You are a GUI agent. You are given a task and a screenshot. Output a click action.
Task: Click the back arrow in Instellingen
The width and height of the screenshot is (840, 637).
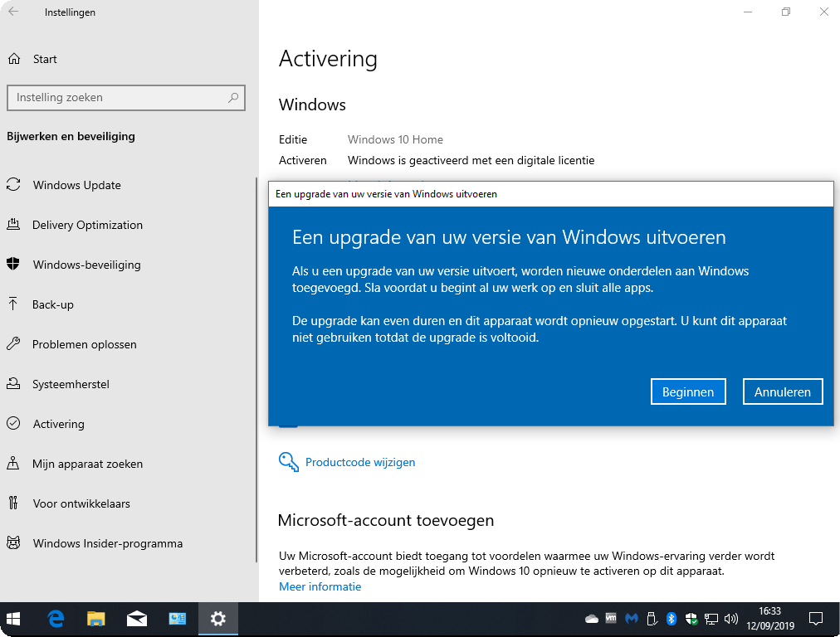[13, 12]
